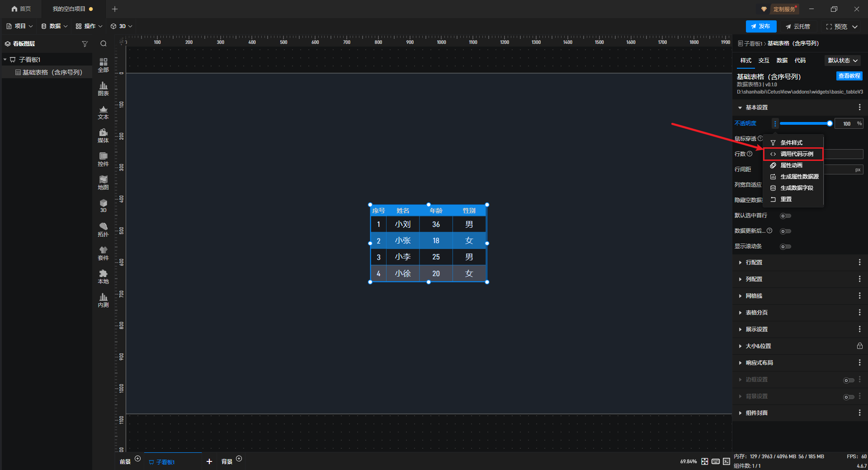This screenshot has height=470, width=868.
Task: Select 基础表格（含序号列） layer in tree
Action: (x=52, y=72)
